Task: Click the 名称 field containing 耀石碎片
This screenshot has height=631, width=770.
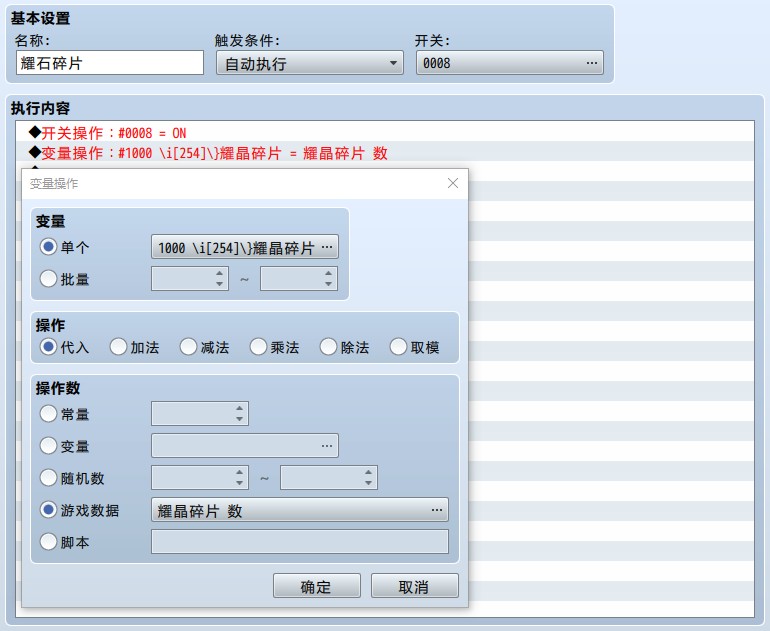Action: (x=110, y=63)
